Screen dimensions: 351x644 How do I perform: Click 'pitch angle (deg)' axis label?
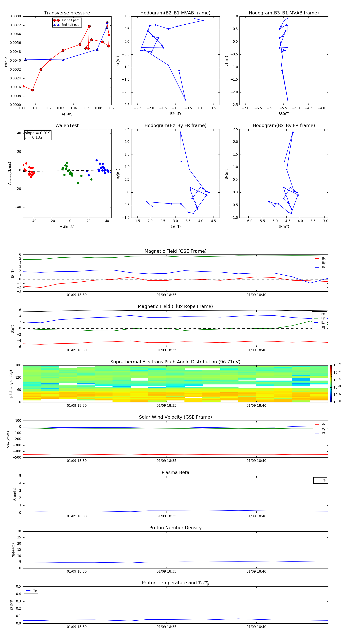tap(11, 384)
